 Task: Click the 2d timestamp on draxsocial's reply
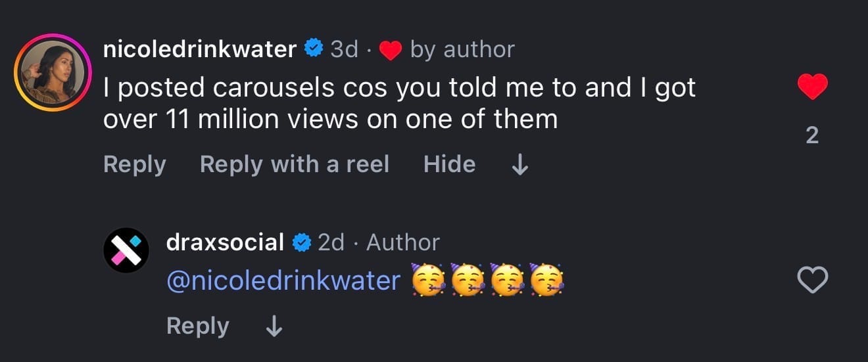(331, 242)
